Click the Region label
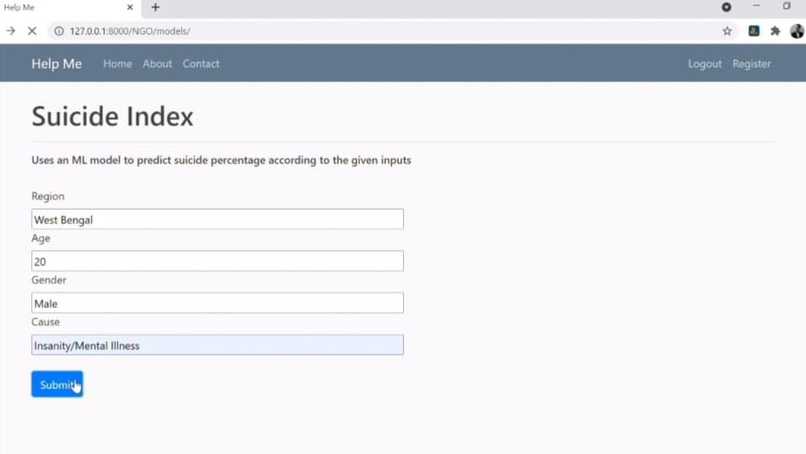806x454 pixels. [x=48, y=196]
